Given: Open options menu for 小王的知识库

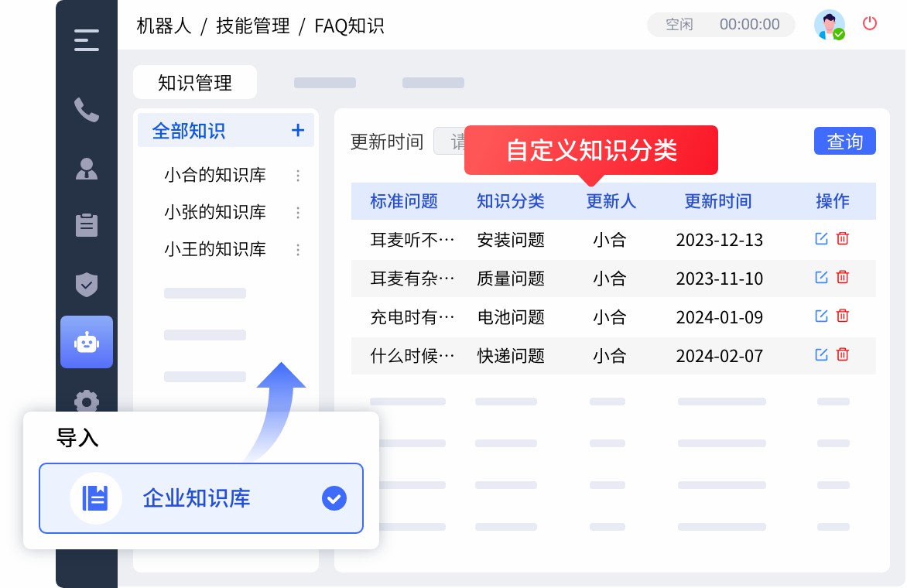Looking at the screenshot, I should 298,250.
